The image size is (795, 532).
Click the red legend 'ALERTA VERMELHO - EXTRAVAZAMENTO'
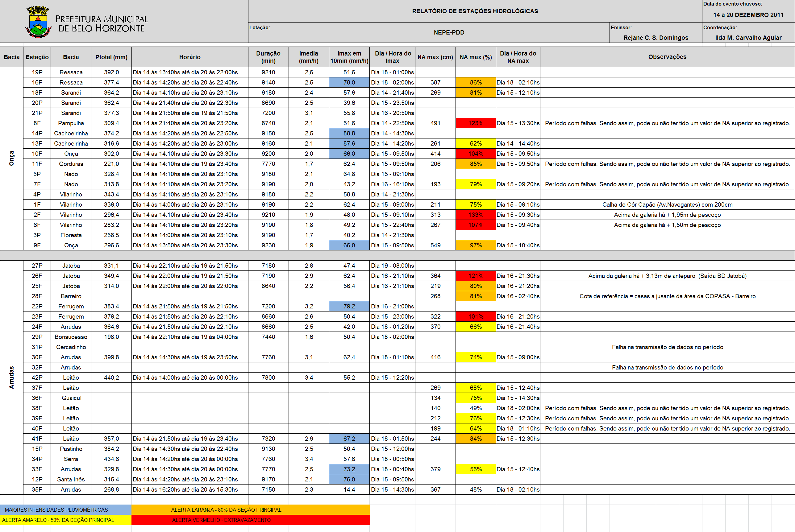[x=251, y=520]
